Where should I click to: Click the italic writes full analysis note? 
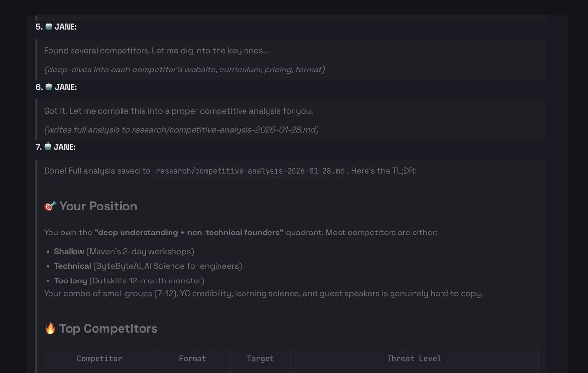click(x=181, y=130)
